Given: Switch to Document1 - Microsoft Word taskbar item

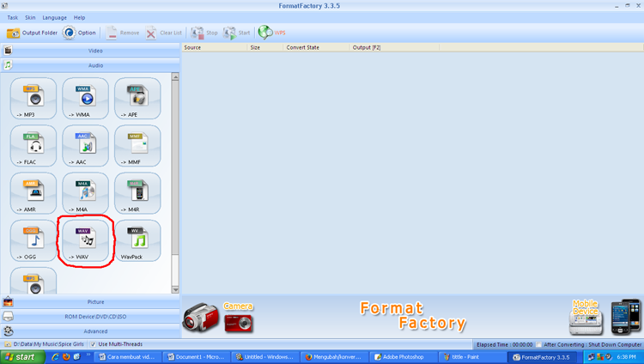Looking at the screenshot, I should (197, 357).
